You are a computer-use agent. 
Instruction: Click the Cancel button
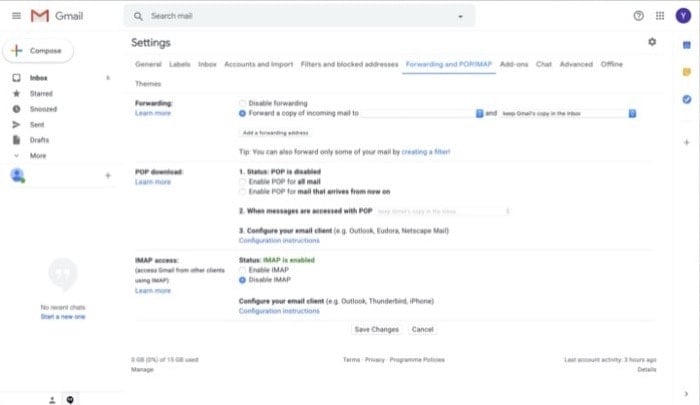tap(422, 330)
